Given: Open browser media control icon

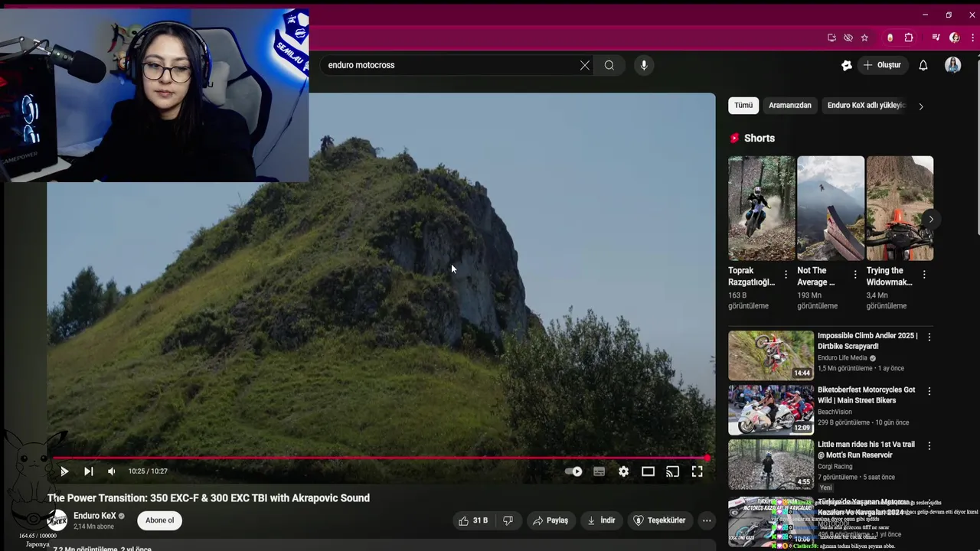Looking at the screenshot, I should tap(936, 37).
